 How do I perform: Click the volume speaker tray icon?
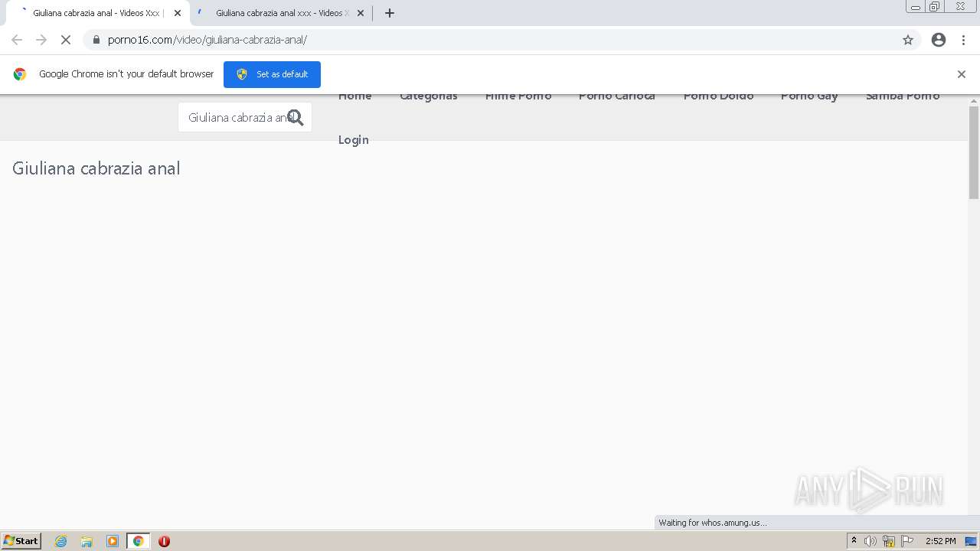[871, 541]
